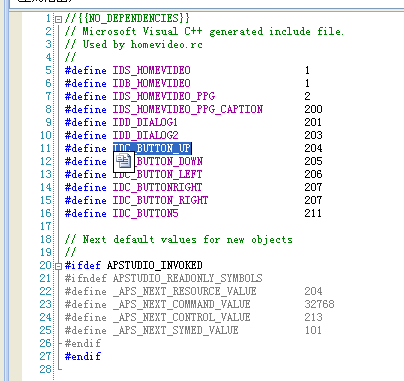Image resolution: width=404 pixels, height=381 pixels.
Task: Click the value 204 on line 22
Action: [x=313, y=291]
